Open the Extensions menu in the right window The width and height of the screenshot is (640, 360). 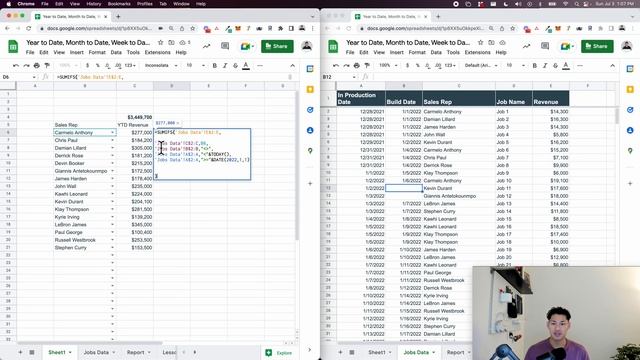tap(478, 52)
